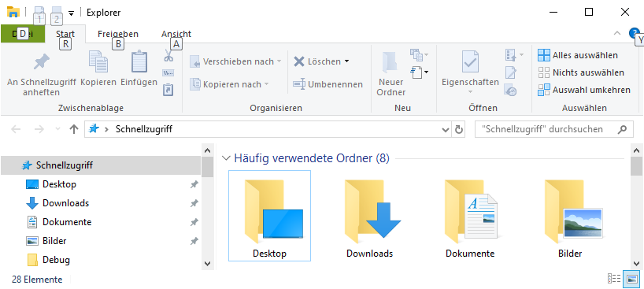Image resolution: width=644 pixels, height=289 pixels.
Task: Click file list scrollbar down arrow
Action: [x=637, y=264]
